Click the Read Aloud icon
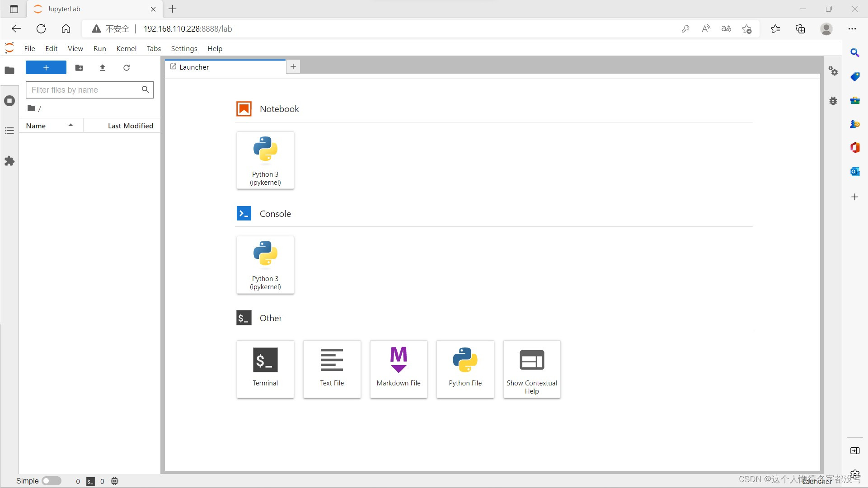Screen dimensions: 868x488 tap(706, 29)
